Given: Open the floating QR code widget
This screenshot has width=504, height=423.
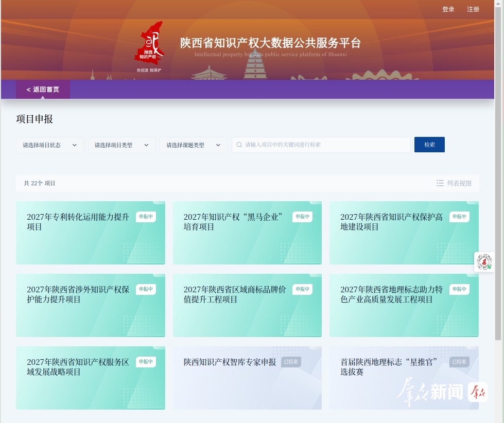Looking at the screenshot, I should [x=484, y=262].
